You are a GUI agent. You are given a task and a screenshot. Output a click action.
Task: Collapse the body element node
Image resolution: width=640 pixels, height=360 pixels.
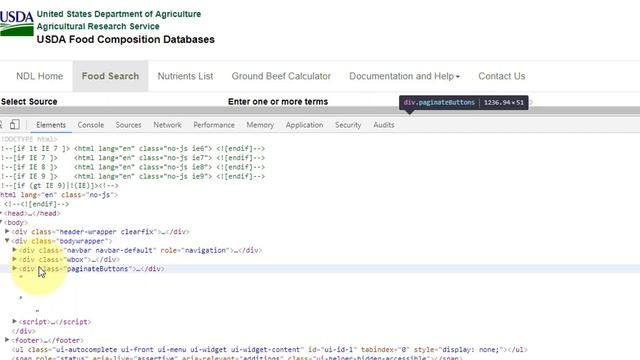[1, 222]
